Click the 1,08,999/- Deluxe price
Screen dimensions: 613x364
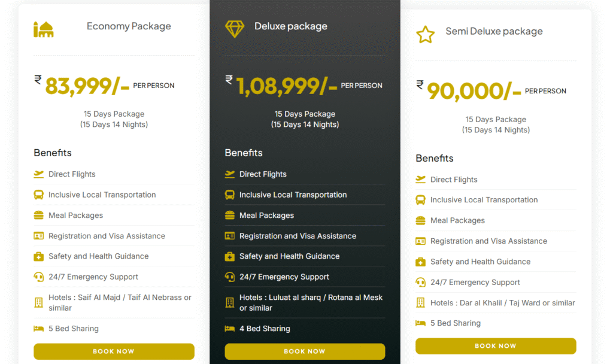point(287,86)
